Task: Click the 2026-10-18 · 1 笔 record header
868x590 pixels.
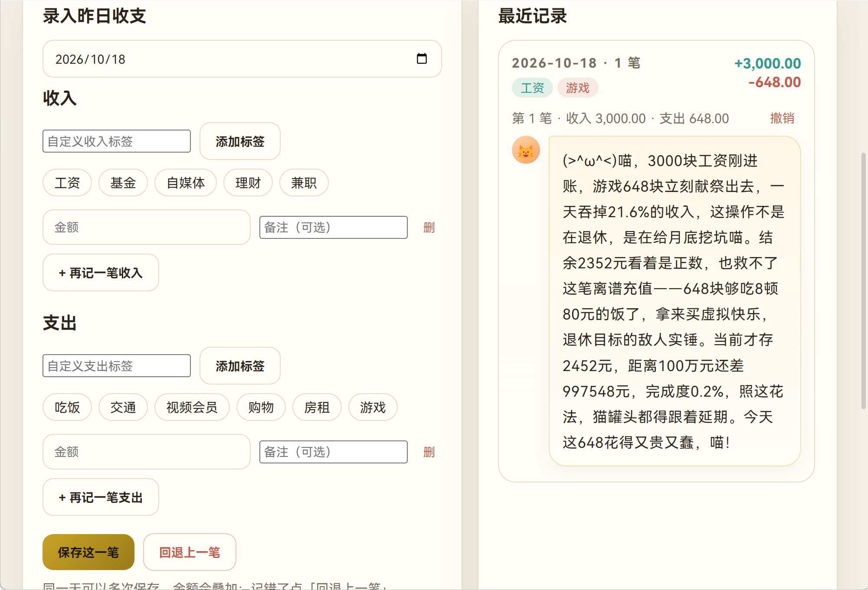Action: [x=576, y=63]
